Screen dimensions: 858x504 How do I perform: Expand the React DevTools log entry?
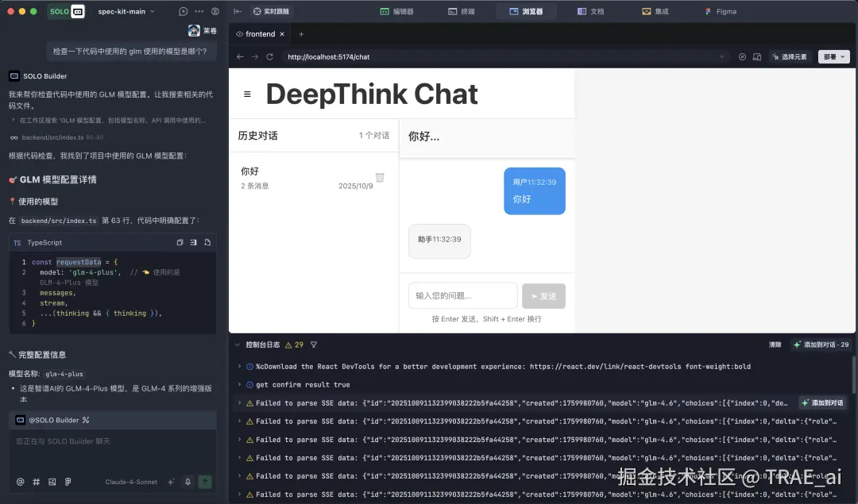[x=239, y=366]
